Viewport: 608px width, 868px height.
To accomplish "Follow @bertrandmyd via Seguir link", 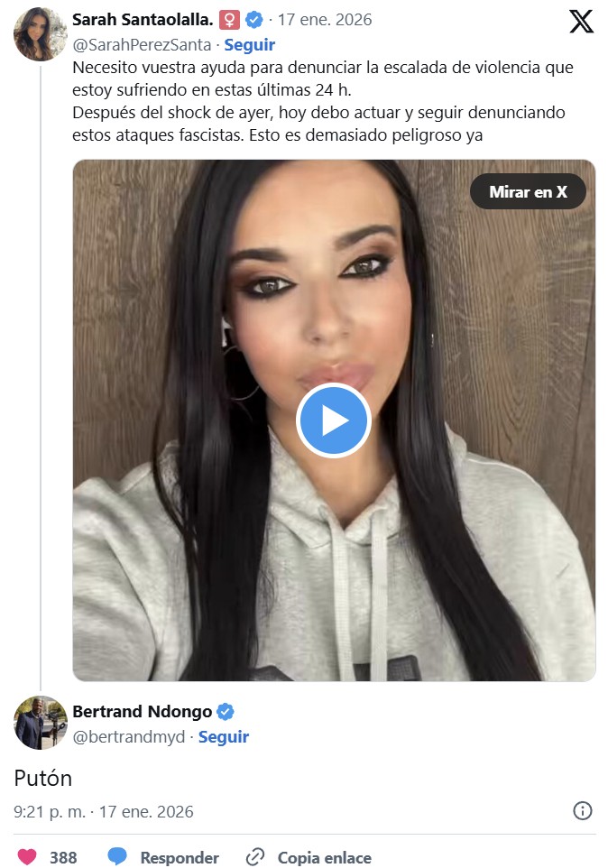I will click(224, 737).
